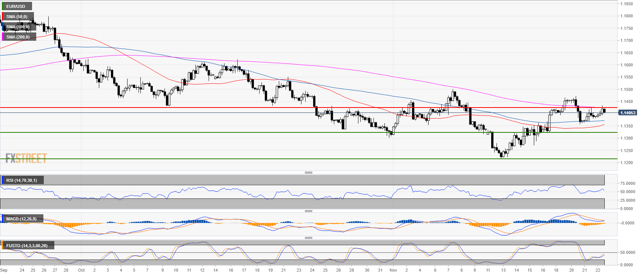
Task: Click the 'Nov' label on date axis
Action: (x=393, y=270)
